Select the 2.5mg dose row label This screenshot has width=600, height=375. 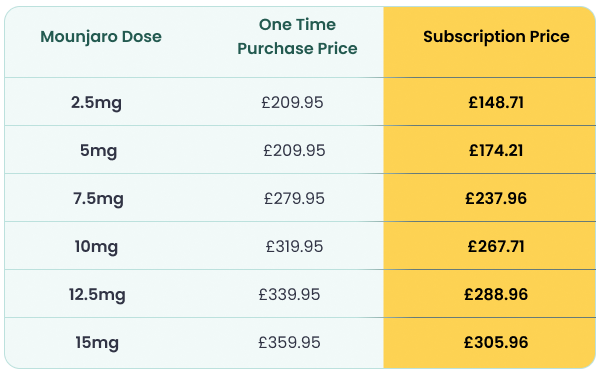[96, 103]
